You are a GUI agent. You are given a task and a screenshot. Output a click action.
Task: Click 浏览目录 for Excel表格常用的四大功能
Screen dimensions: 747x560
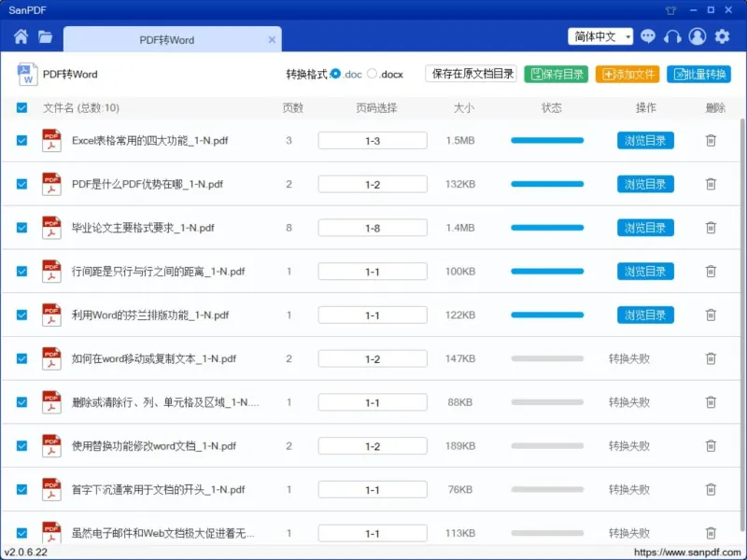(x=645, y=141)
